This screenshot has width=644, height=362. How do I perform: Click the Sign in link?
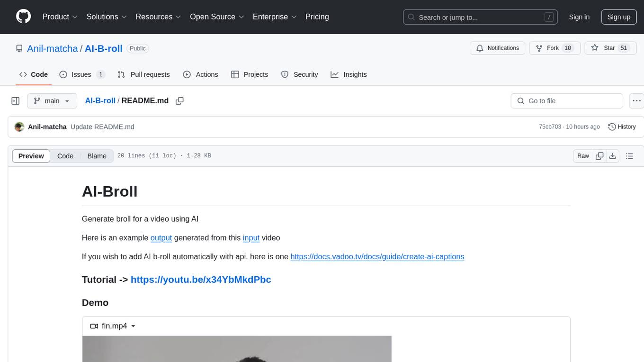pyautogui.click(x=579, y=17)
